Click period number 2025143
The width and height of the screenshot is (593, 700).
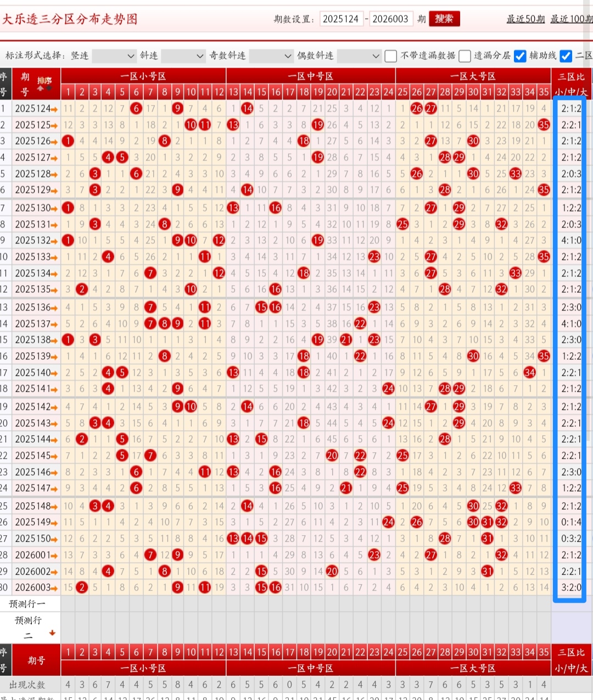(32, 423)
